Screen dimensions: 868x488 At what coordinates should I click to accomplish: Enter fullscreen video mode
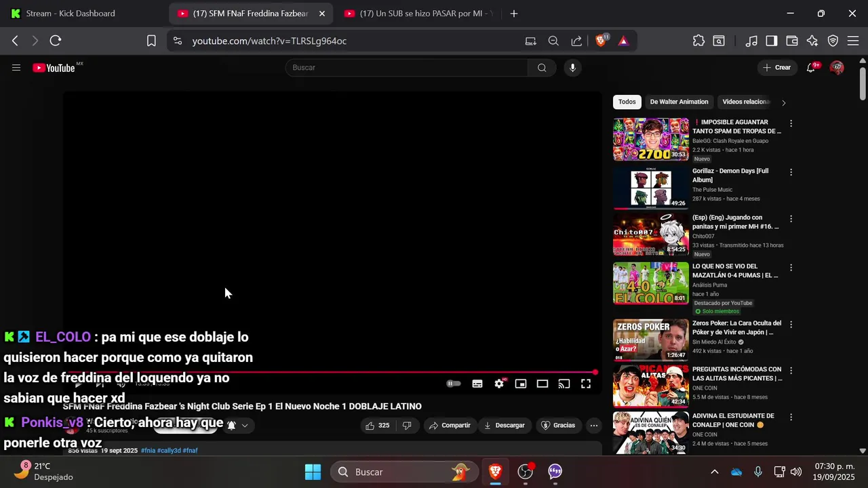click(586, 384)
